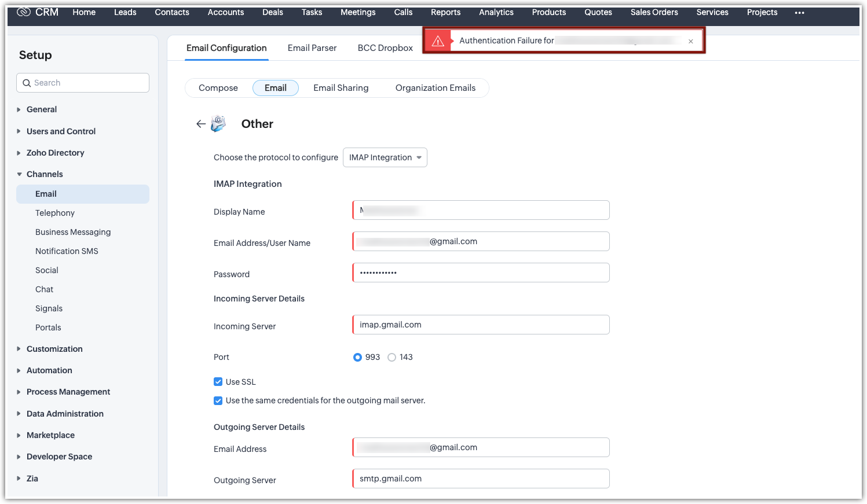Click the Setup search field

83,83
